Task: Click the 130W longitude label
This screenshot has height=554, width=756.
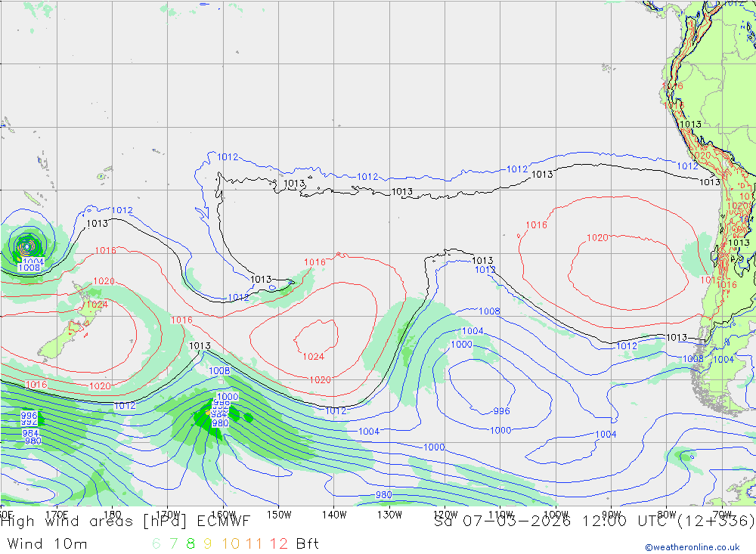Action: point(389,515)
